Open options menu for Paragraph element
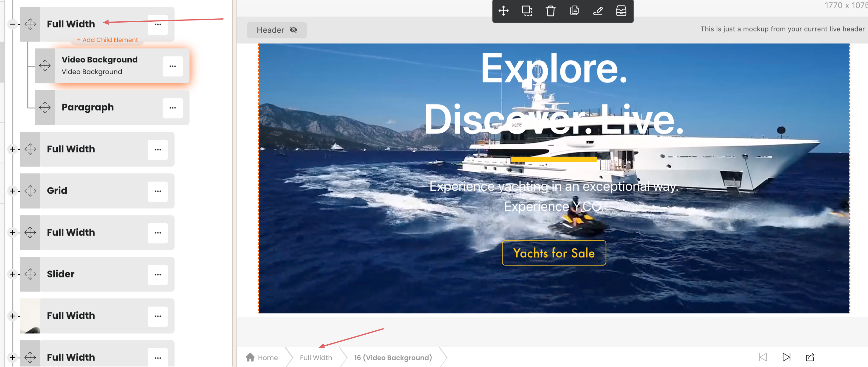This screenshot has width=868, height=367. pos(172,108)
